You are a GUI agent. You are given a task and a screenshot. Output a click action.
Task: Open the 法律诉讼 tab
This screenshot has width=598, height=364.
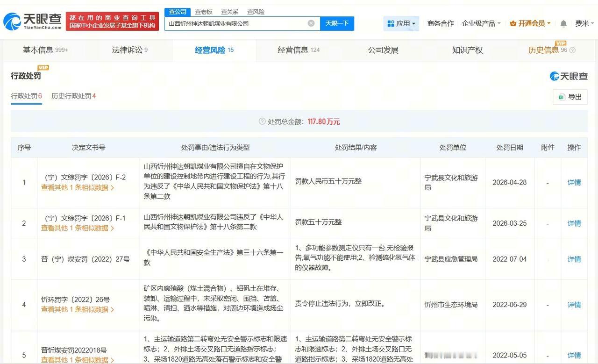[x=130, y=50]
